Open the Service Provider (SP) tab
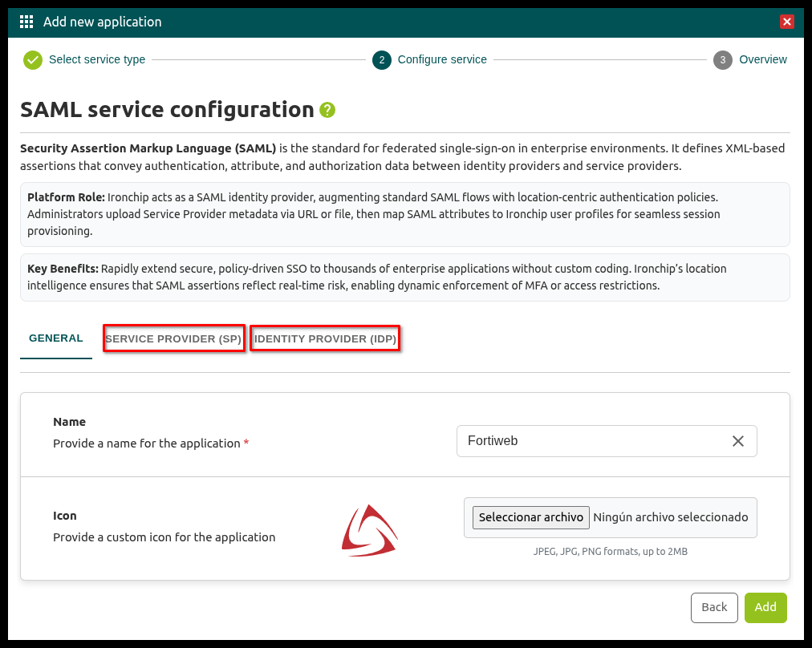The image size is (812, 648). (173, 339)
